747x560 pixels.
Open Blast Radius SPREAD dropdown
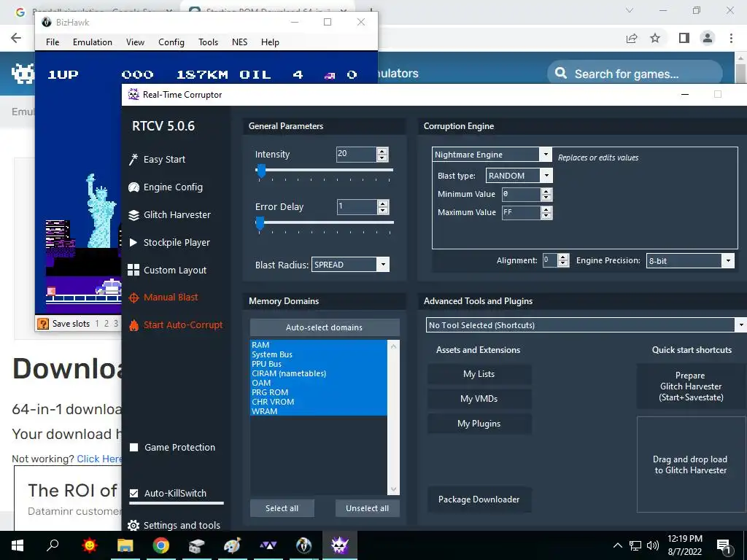[382, 265]
